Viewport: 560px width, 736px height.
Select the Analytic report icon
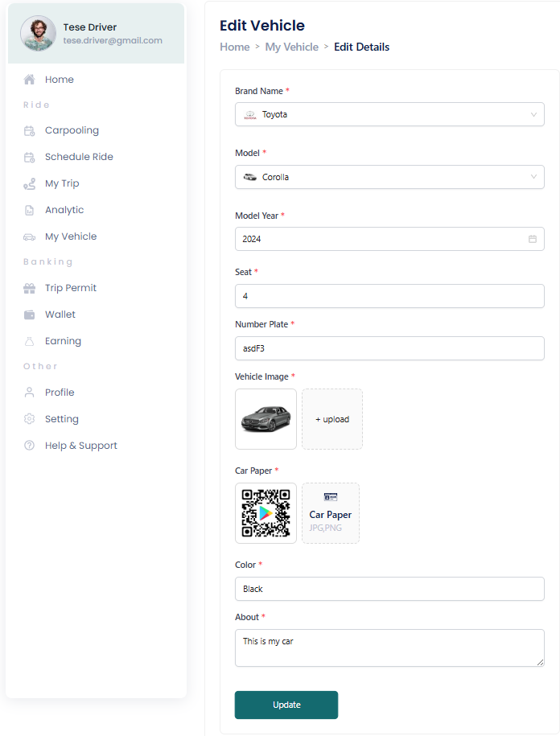tap(29, 210)
